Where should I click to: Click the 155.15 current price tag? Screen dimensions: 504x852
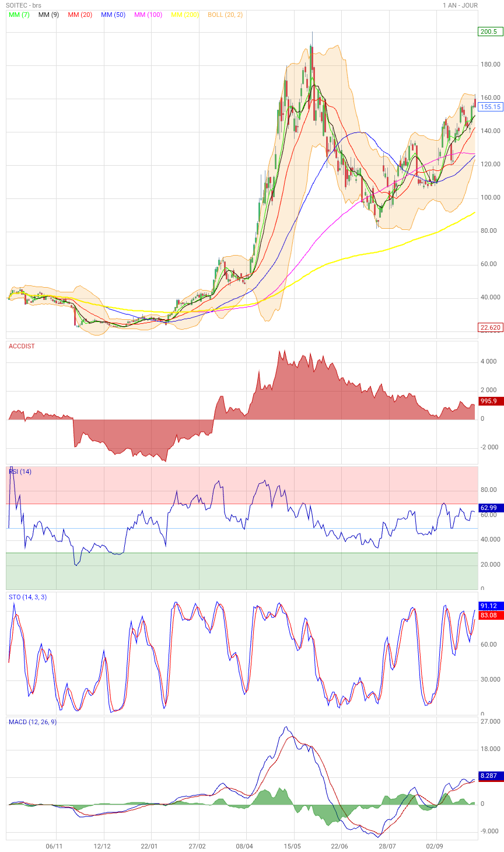point(491,107)
